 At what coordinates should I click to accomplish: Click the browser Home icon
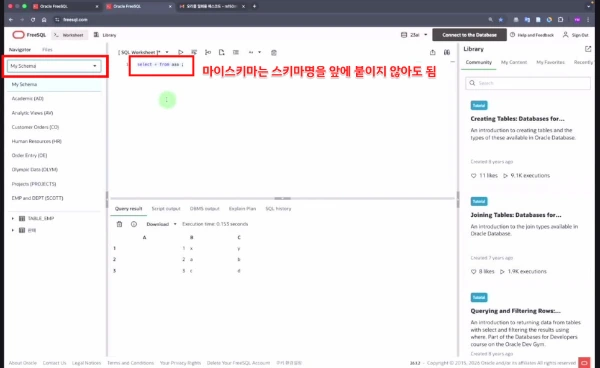coord(44,20)
